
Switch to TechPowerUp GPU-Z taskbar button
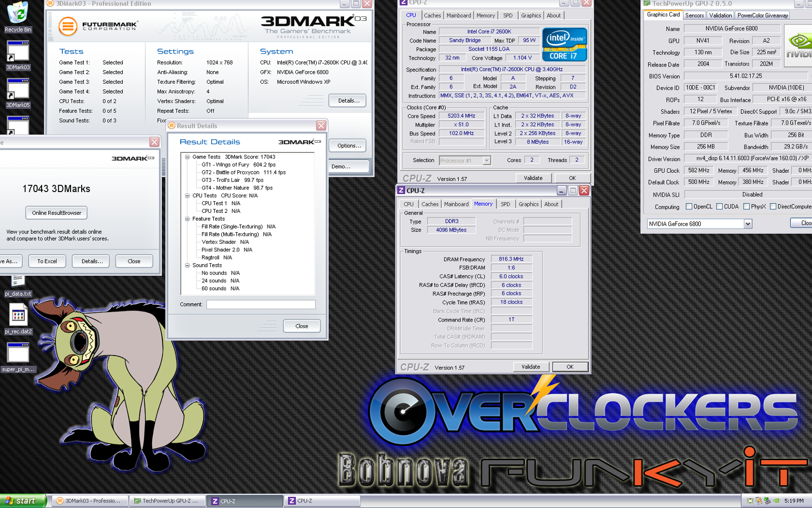tap(167, 501)
